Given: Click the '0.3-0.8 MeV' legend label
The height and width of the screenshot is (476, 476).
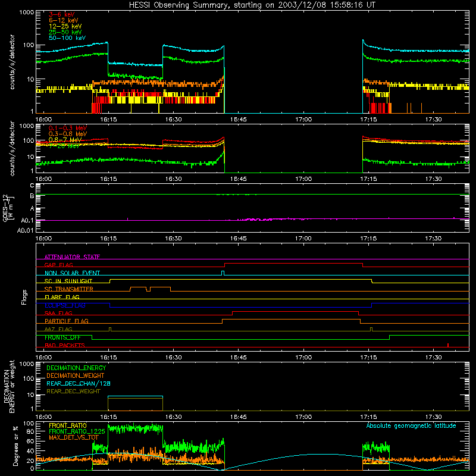Looking at the screenshot, I should (68, 134).
